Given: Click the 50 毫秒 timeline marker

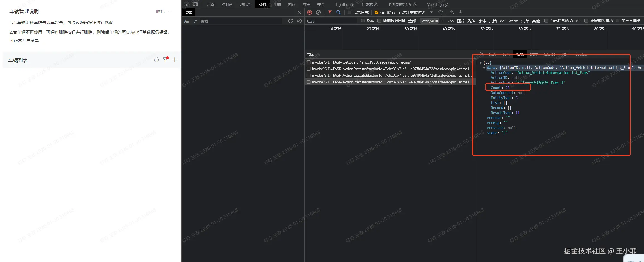Looking at the screenshot, I should 487,29.
